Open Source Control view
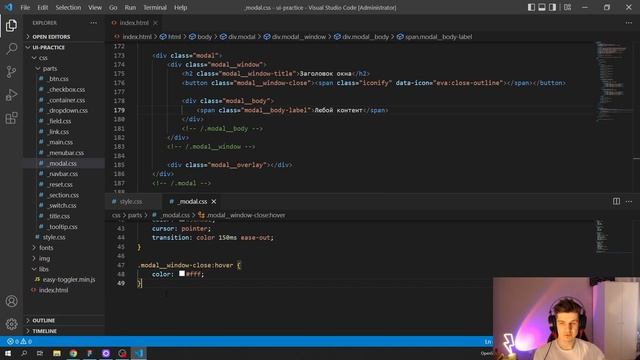 coord(11,72)
